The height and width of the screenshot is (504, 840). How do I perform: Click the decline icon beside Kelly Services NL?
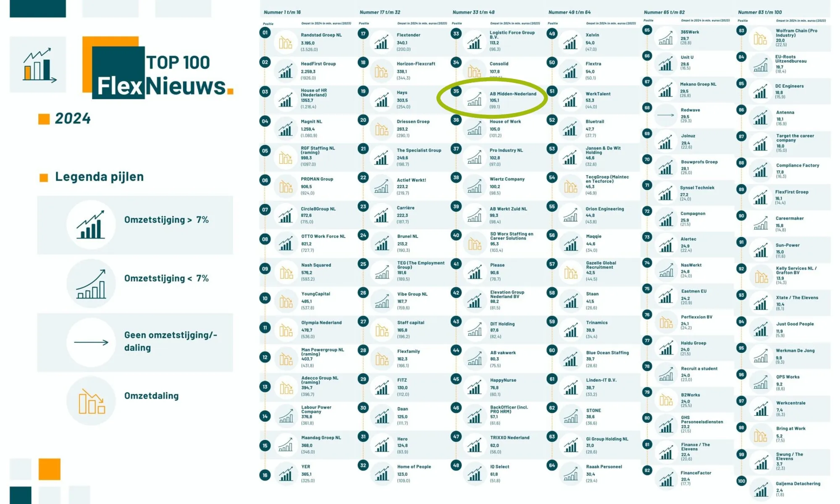click(761, 276)
